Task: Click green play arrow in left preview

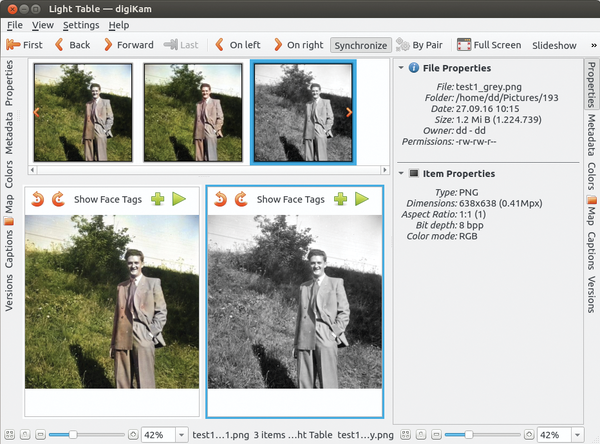Action: pos(179,199)
